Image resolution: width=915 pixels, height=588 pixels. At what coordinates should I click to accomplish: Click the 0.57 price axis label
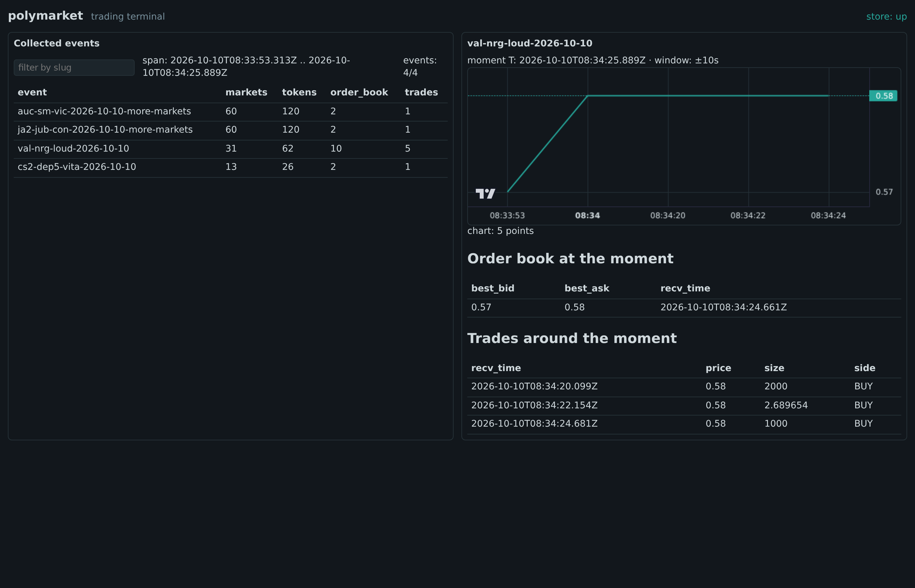pos(884,192)
